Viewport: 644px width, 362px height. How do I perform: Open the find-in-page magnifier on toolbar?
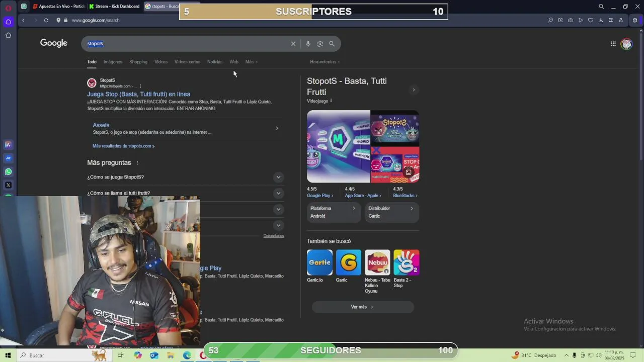(x=550, y=20)
